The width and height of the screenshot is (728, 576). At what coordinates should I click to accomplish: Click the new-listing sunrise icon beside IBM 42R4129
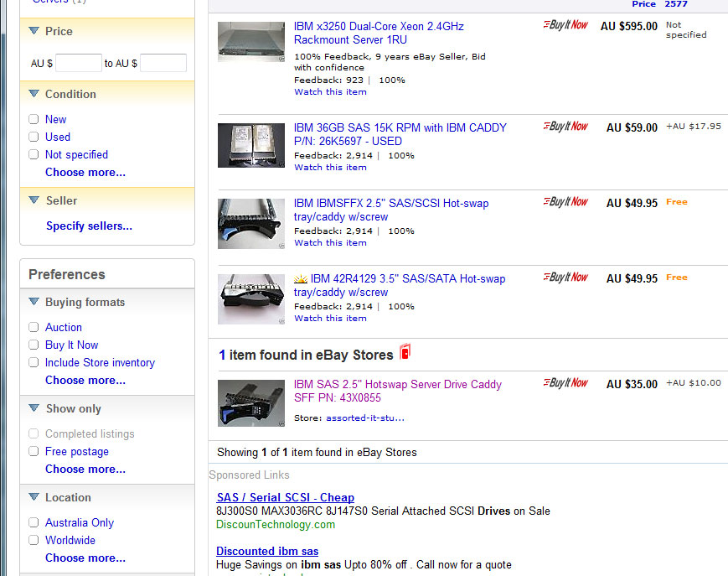pos(301,278)
